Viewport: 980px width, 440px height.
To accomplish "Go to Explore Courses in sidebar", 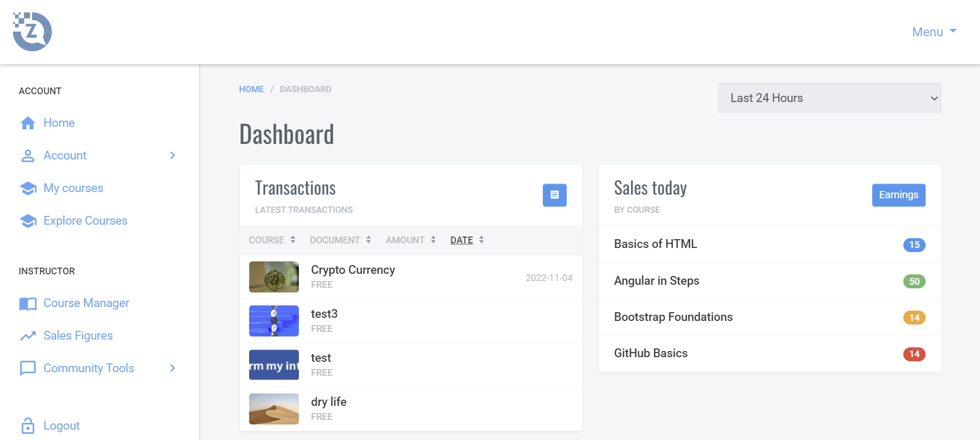I will pyautogui.click(x=85, y=221).
